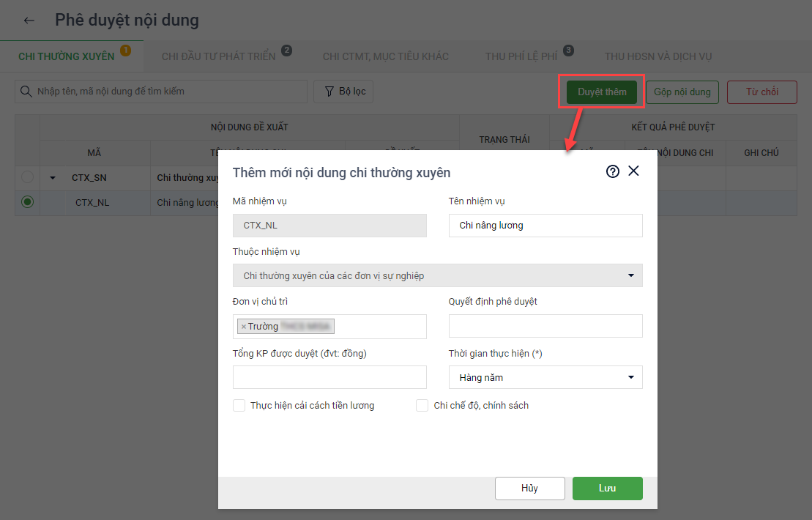Tick the Chi chế độ, chính sách checkbox
The height and width of the screenshot is (520, 812).
pyautogui.click(x=422, y=405)
